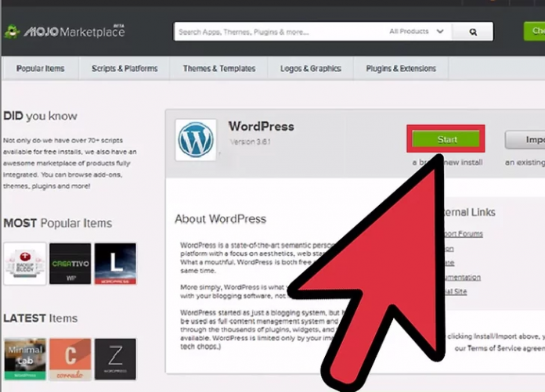This screenshot has width=545, height=392.
Task: Select the Z WordPress latest item
Action: (x=115, y=359)
